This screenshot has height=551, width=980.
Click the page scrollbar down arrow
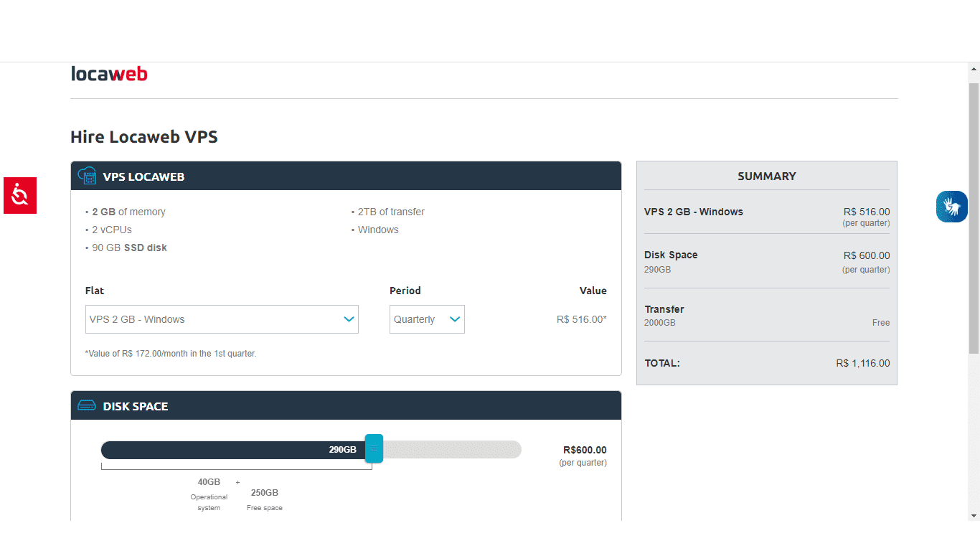pyautogui.click(x=974, y=515)
